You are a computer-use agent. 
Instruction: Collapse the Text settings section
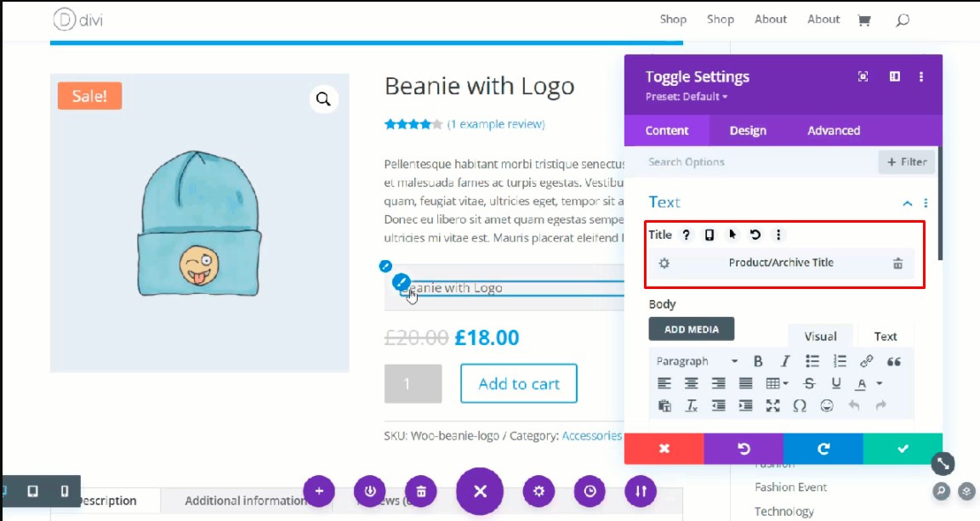(x=908, y=203)
